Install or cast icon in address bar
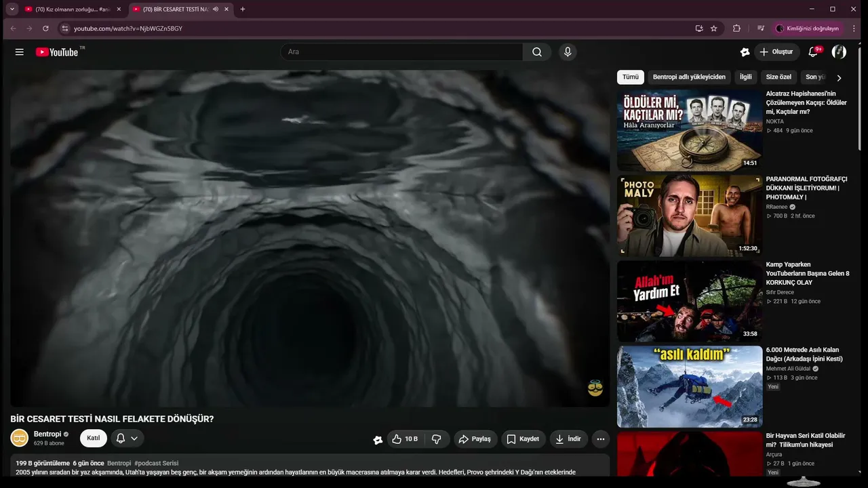The image size is (868, 488). coord(699,28)
